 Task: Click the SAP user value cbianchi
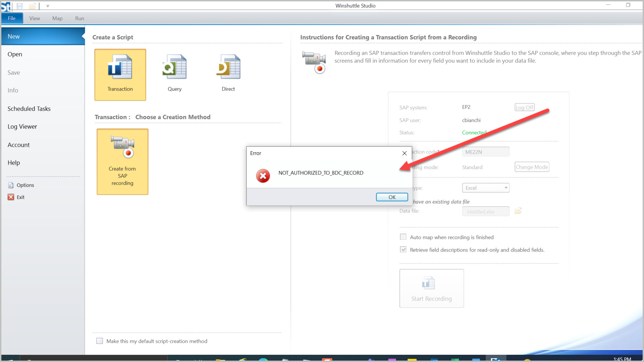(x=471, y=120)
